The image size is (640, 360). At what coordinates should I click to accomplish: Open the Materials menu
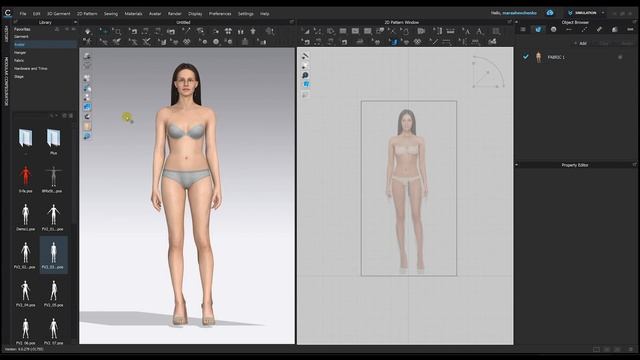(133, 13)
